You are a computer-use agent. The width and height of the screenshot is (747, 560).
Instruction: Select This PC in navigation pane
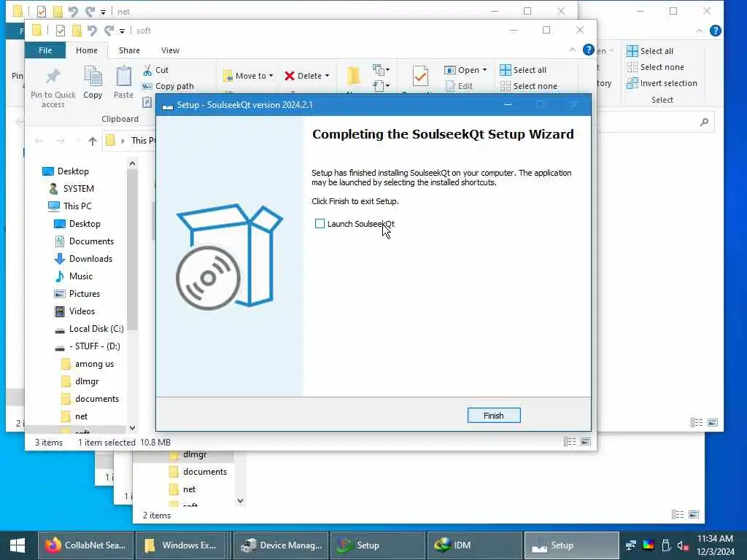click(69, 206)
